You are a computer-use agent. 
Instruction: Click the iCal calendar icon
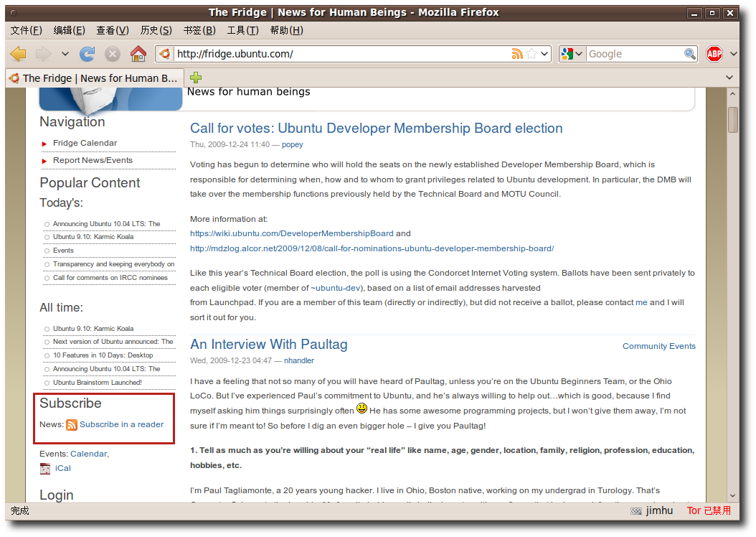[x=45, y=469]
